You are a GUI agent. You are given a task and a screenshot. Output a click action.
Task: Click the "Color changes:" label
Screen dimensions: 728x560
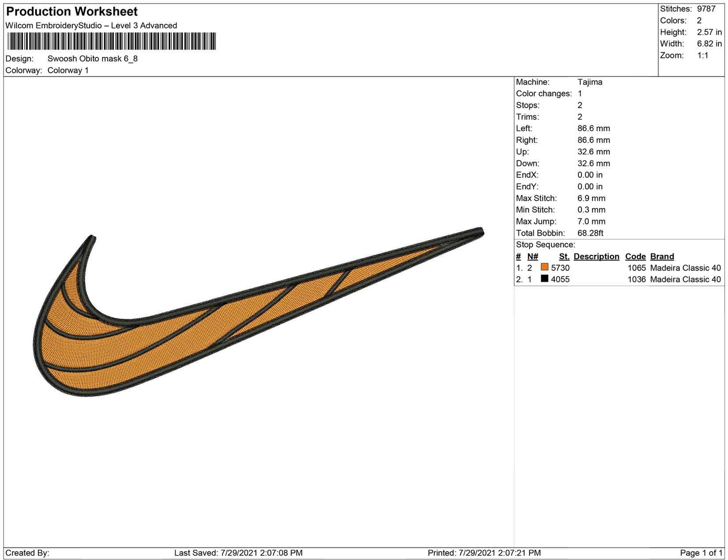[544, 94]
